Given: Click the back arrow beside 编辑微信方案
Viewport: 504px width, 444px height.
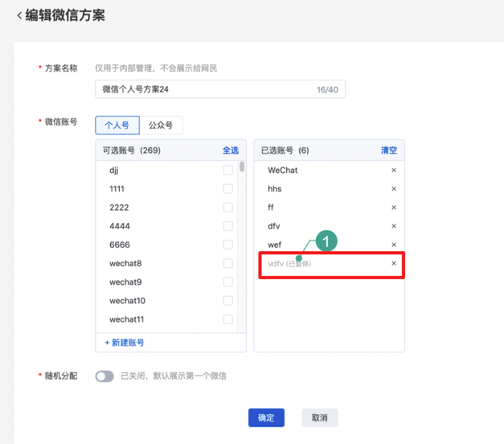Looking at the screenshot, I should pyautogui.click(x=19, y=15).
